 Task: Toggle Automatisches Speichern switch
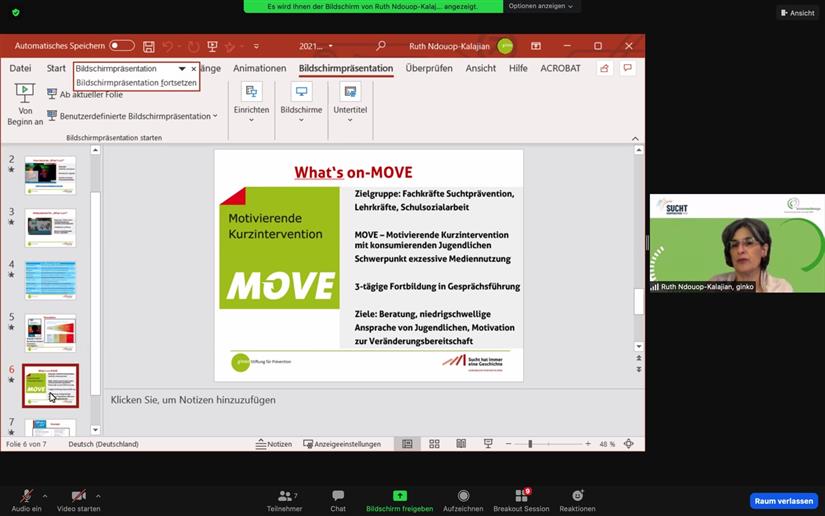click(122, 46)
